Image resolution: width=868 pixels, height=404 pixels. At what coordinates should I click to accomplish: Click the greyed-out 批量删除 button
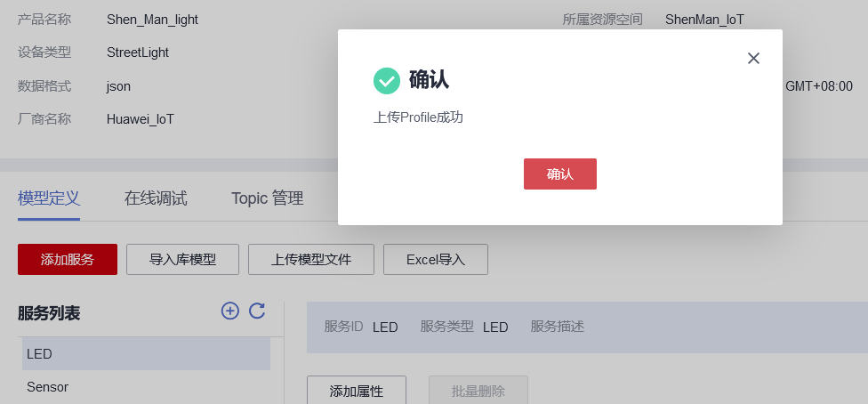click(x=478, y=391)
